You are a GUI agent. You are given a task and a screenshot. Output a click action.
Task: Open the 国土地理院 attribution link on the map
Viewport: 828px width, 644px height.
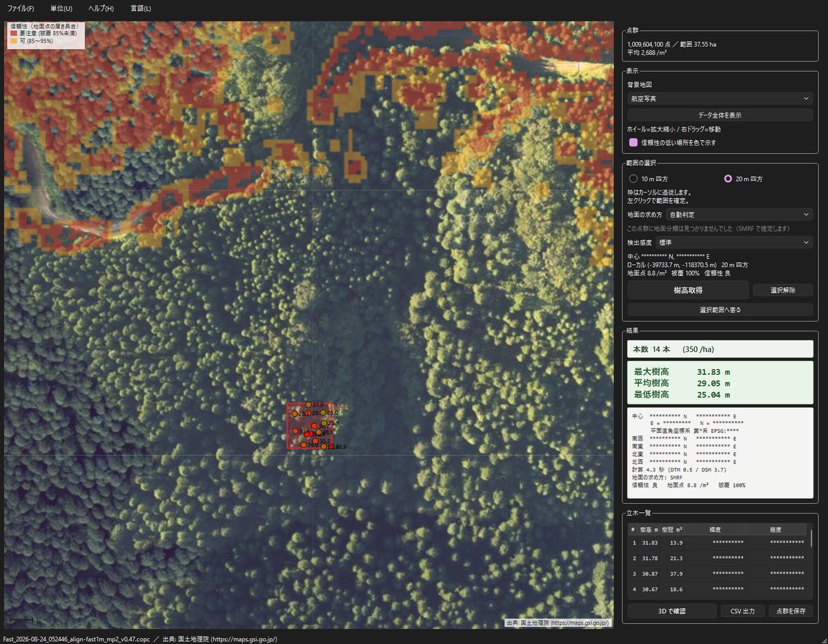point(558,623)
